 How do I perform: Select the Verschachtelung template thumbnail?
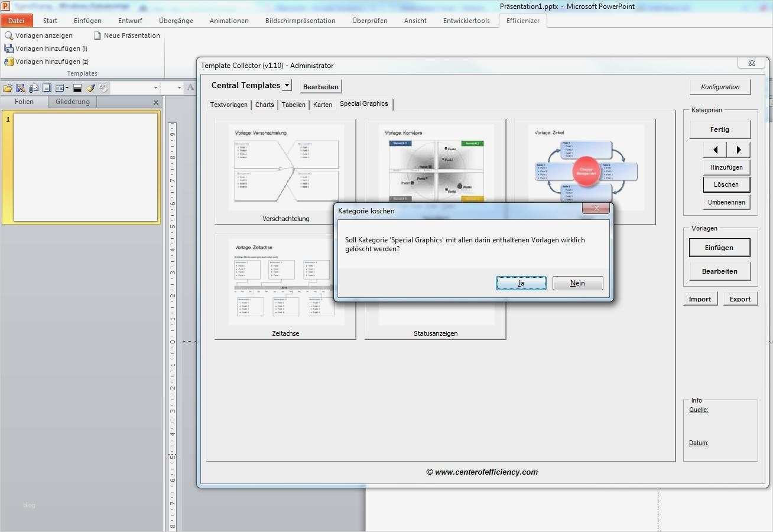285,167
